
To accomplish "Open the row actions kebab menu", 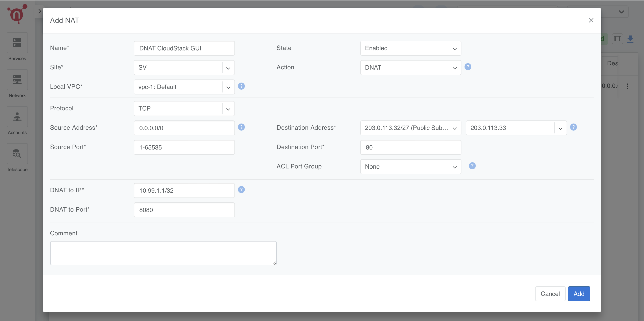I will tap(628, 86).
